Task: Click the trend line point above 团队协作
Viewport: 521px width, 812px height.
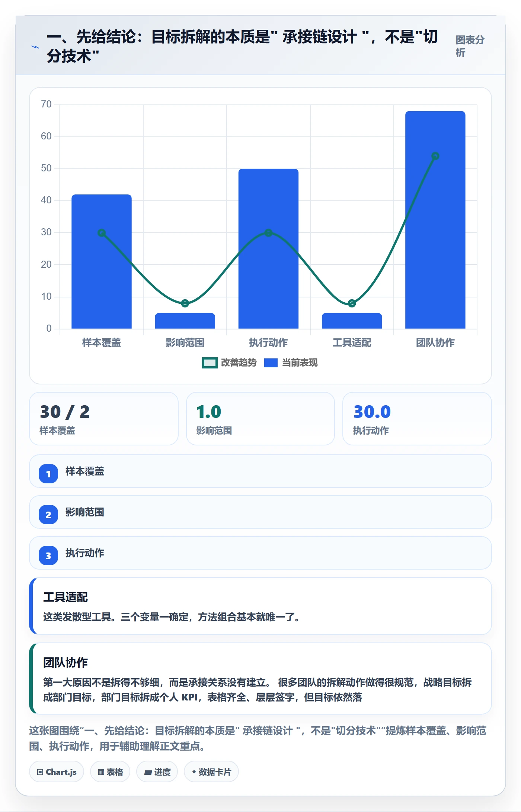Action: 435,156
